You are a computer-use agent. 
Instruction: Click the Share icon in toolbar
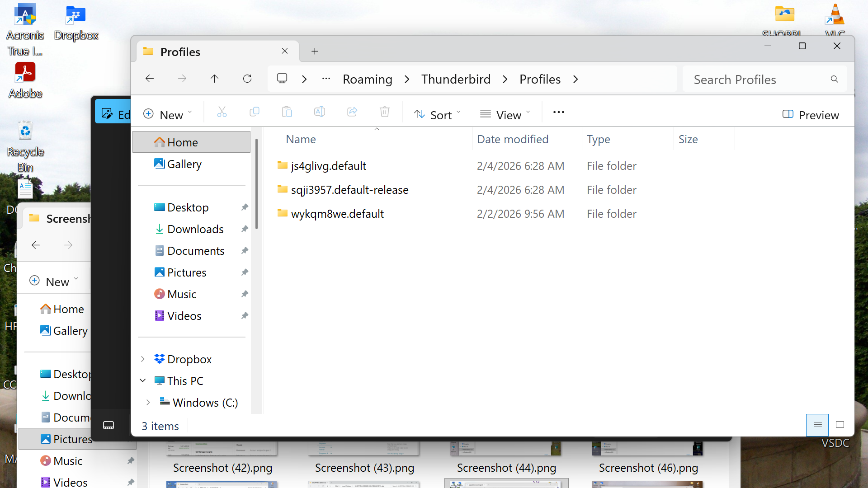coord(352,112)
